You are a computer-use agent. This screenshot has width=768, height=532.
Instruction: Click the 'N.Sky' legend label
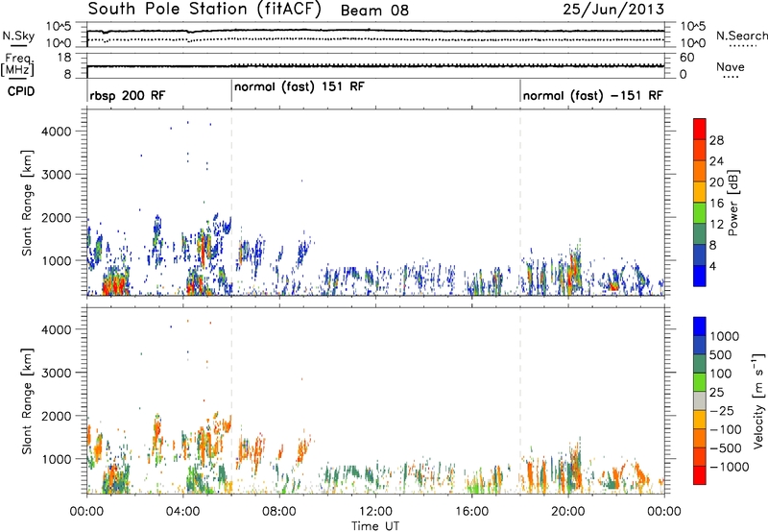pyautogui.click(x=18, y=36)
